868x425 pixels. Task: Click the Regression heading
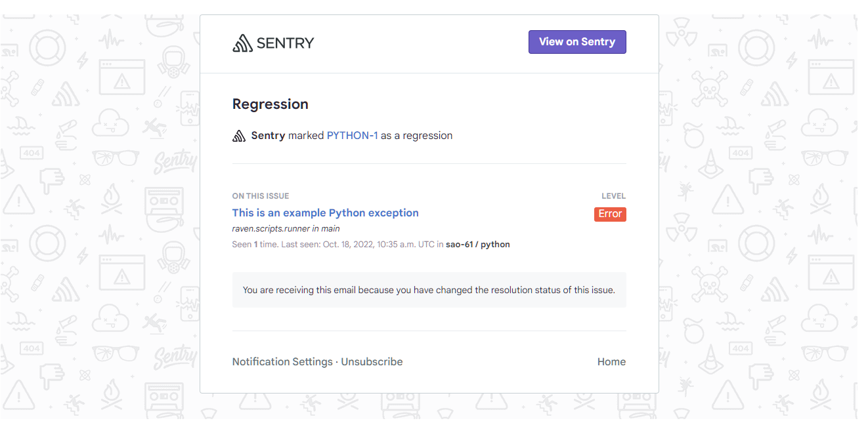click(x=270, y=104)
